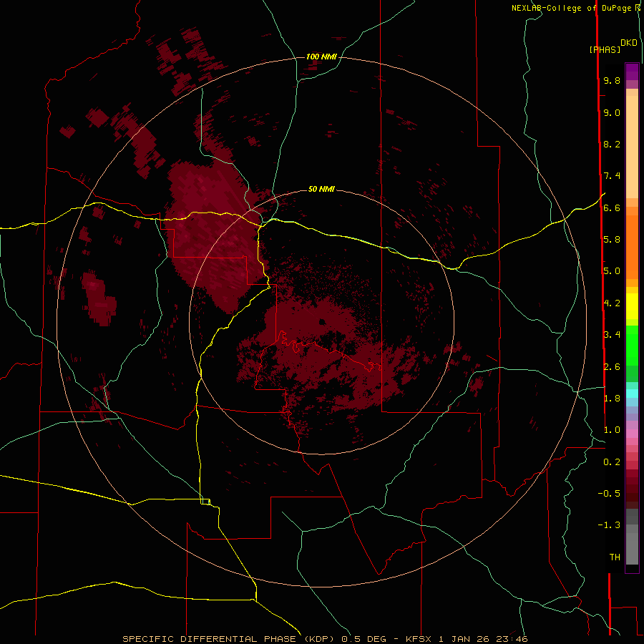This screenshot has width=644, height=644.
Task: Click the -0.5 scale label
Action: point(609,494)
